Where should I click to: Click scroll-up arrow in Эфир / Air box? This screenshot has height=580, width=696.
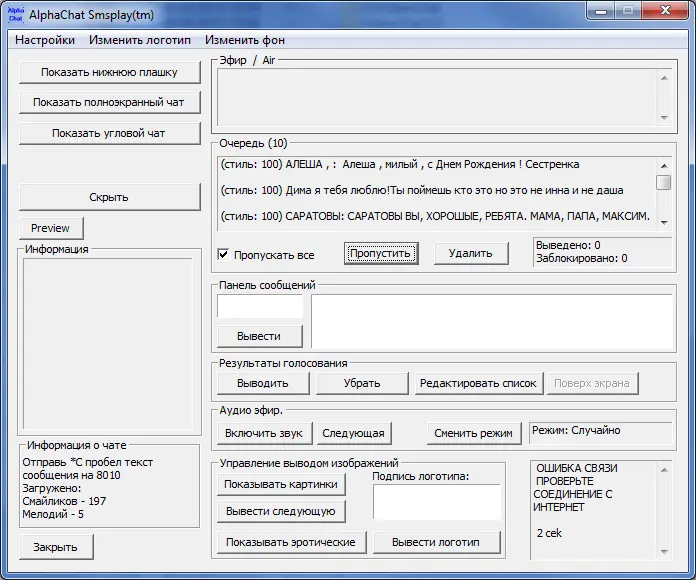[x=664, y=78]
